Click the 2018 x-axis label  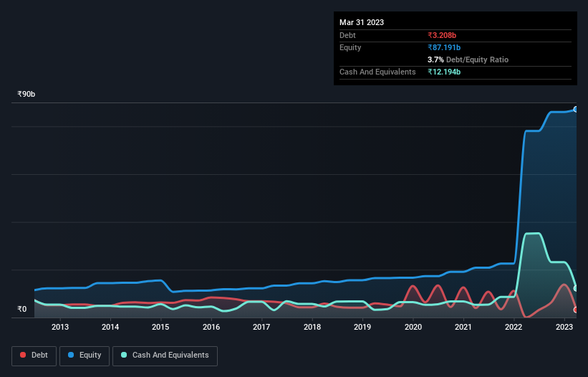click(x=312, y=327)
